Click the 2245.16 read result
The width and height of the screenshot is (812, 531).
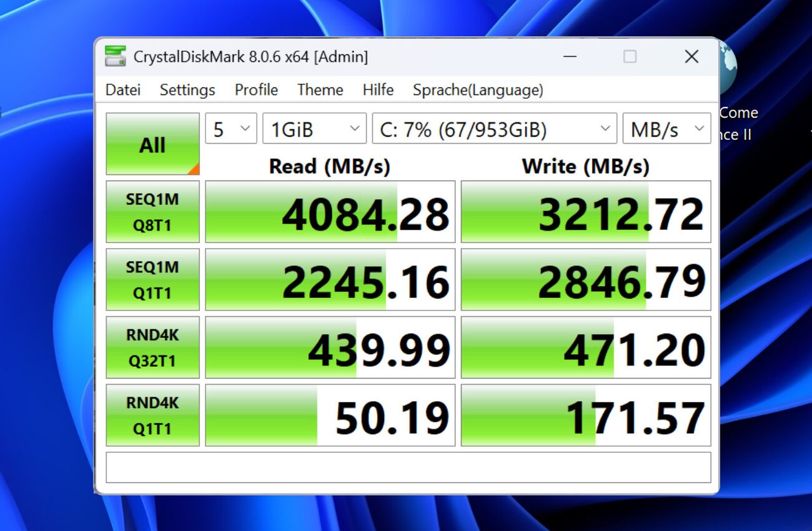point(330,279)
